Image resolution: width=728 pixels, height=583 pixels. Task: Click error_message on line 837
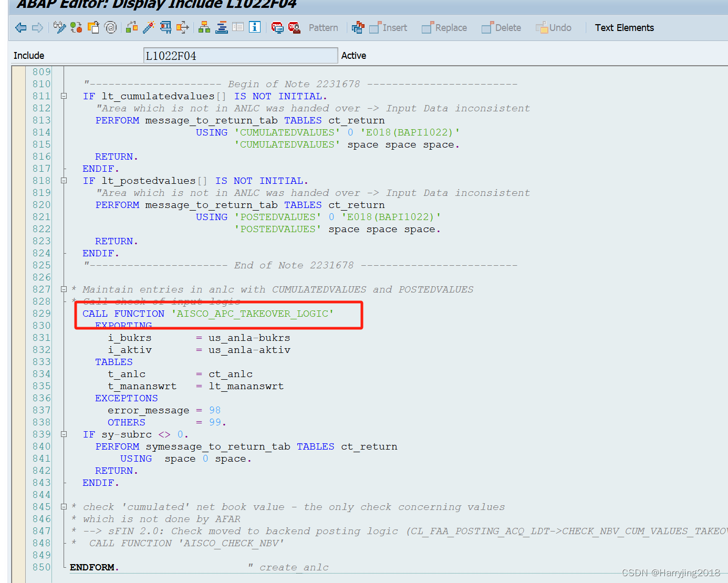coord(149,410)
